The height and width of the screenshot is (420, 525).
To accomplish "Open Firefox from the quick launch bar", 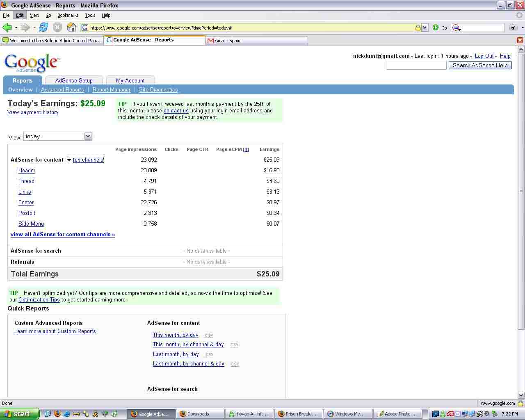I will click(57, 414).
